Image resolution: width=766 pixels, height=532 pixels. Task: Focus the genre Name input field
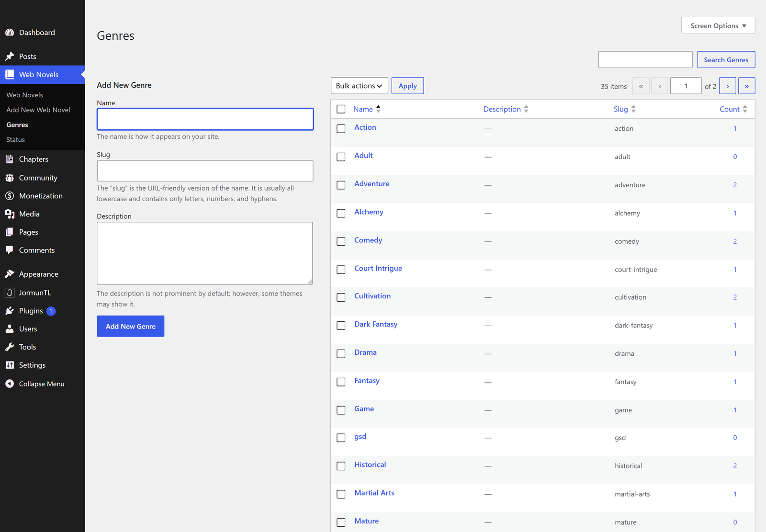coord(205,119)
